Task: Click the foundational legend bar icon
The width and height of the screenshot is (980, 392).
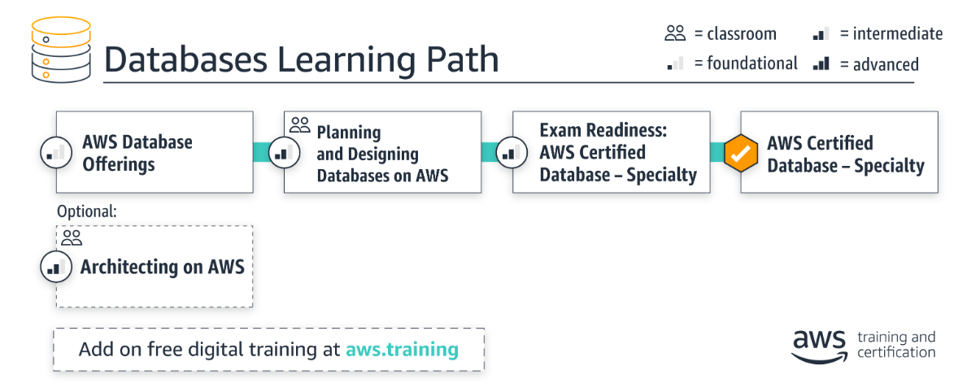Action: point(675,63)
